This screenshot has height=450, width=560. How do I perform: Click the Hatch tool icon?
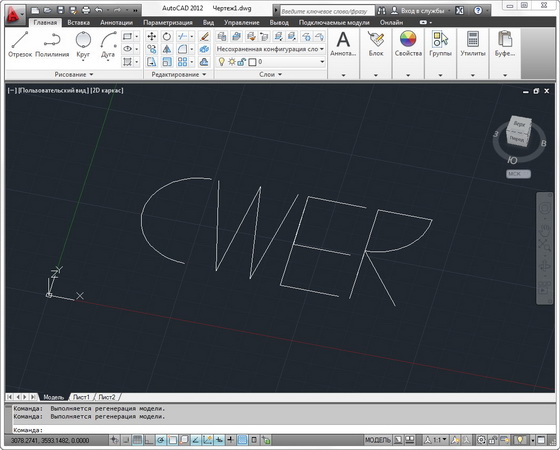click(127, 62)
